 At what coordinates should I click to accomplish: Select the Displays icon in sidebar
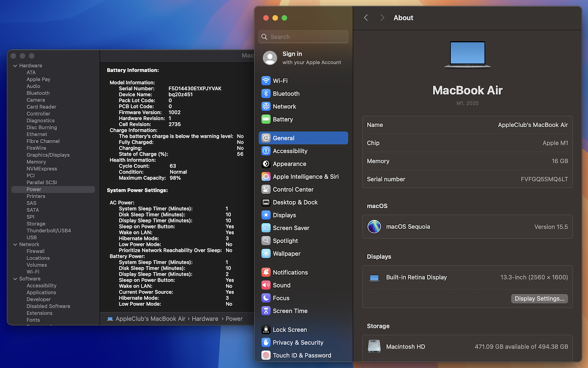click(266, 215)
